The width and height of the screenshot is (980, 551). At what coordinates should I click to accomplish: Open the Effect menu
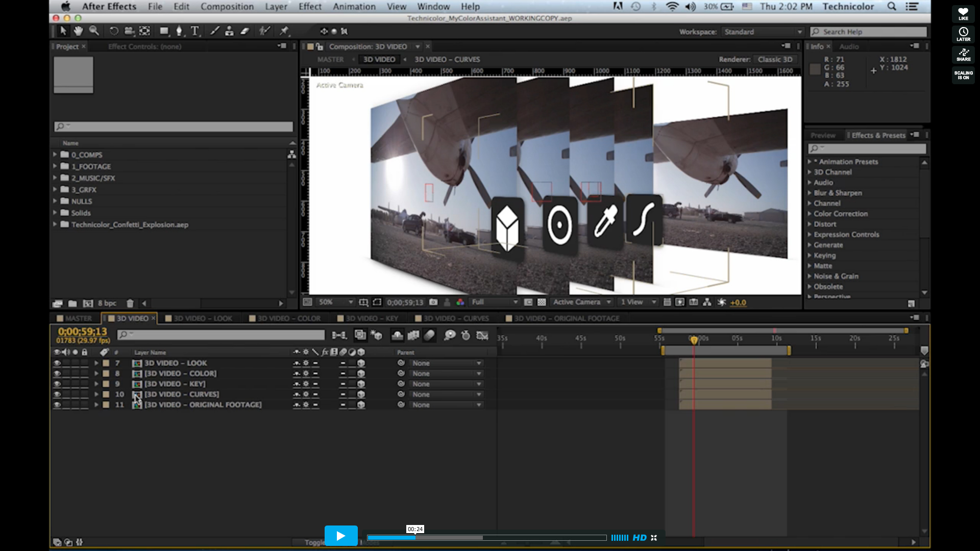(x=310, y=6)
